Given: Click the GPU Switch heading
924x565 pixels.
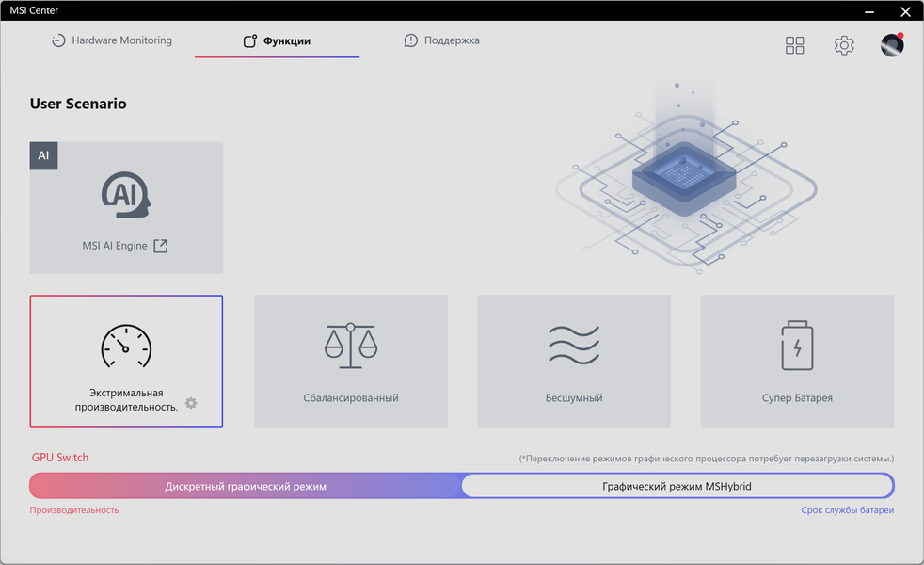Looking at the screenshot, I should pyautogui.click(x=60, y=457).
